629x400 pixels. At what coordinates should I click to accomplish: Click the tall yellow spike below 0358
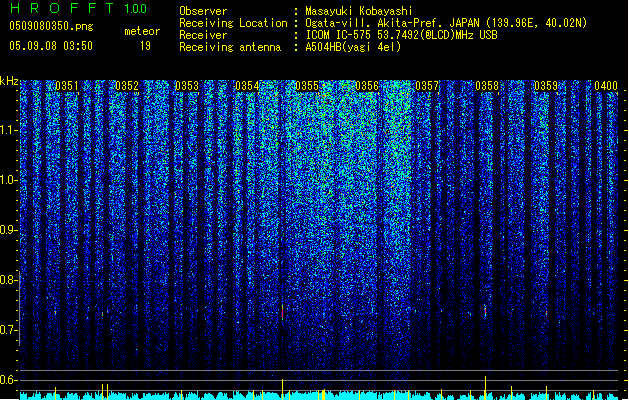[x=486, y=388]
